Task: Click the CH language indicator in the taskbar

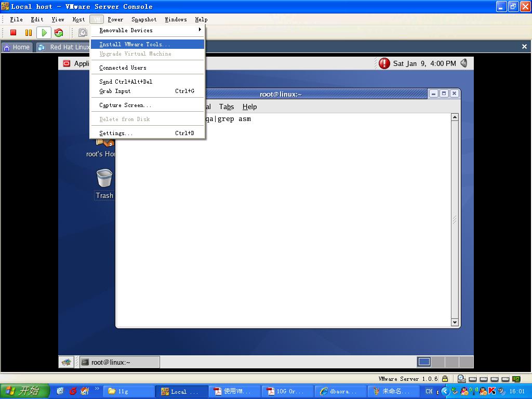Action: click(x=429, y=391)
